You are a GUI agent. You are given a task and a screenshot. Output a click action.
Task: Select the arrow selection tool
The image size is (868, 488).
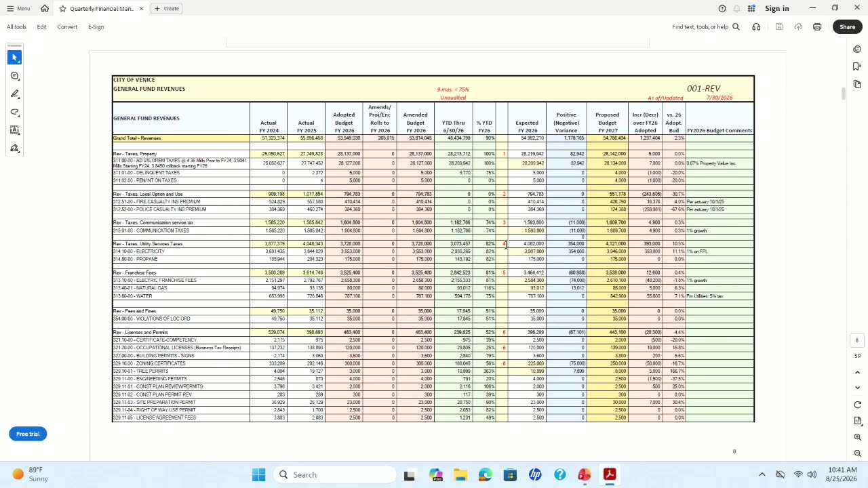click(x=14, y=58)
